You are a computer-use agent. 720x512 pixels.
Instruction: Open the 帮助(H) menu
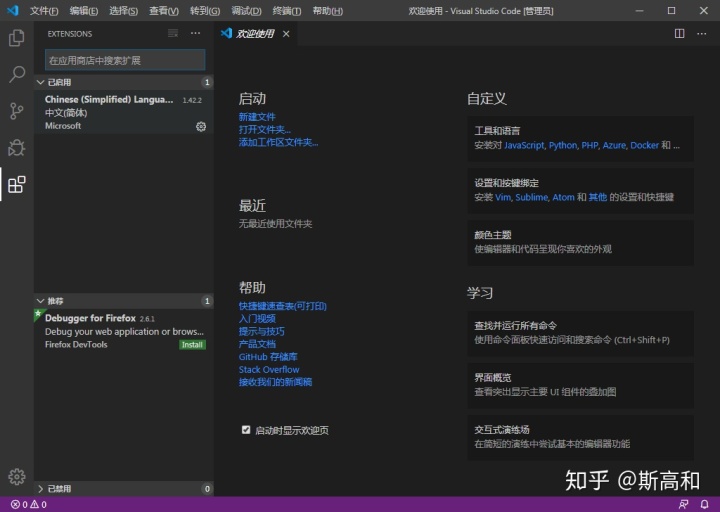[x=327, y=11]
